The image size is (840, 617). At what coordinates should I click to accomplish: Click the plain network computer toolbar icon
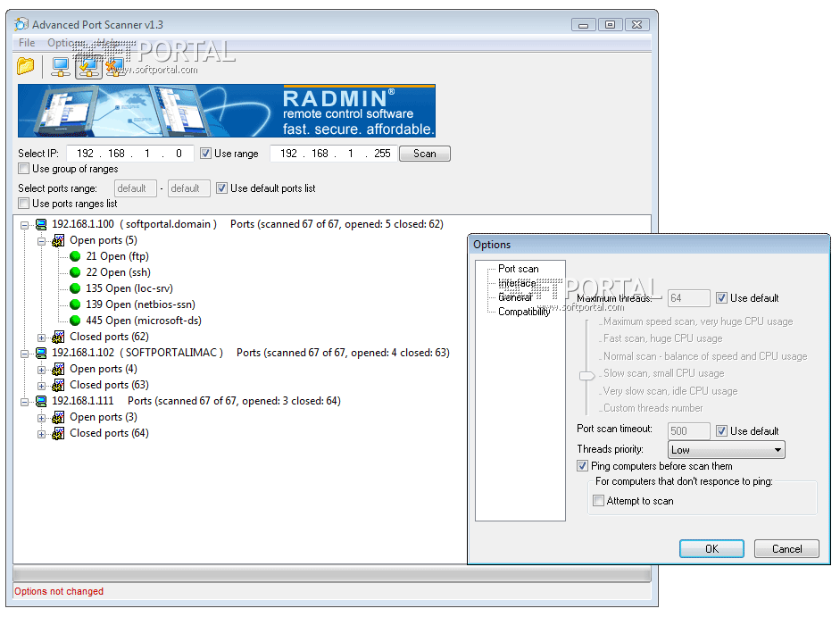pos(61,67)
